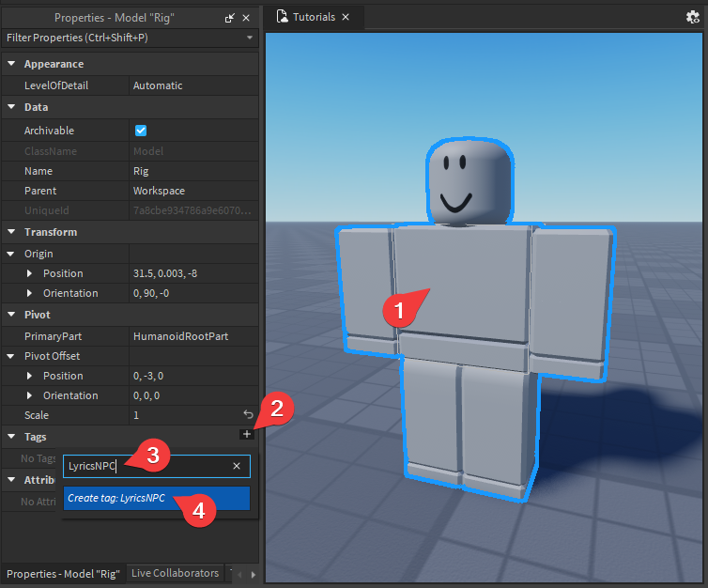The image size is (708, 588).
Task: Close the Properties panel
Action: tap(247, 18)
